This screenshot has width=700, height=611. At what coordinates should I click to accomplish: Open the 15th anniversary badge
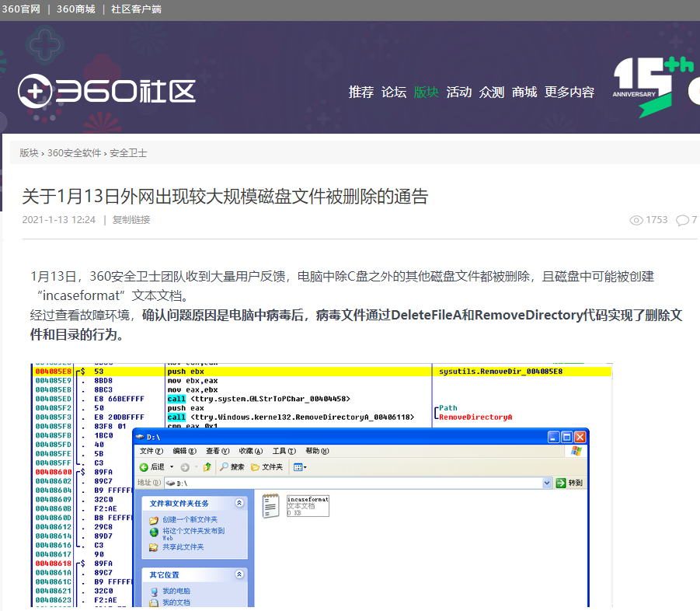tap(652, 87)
